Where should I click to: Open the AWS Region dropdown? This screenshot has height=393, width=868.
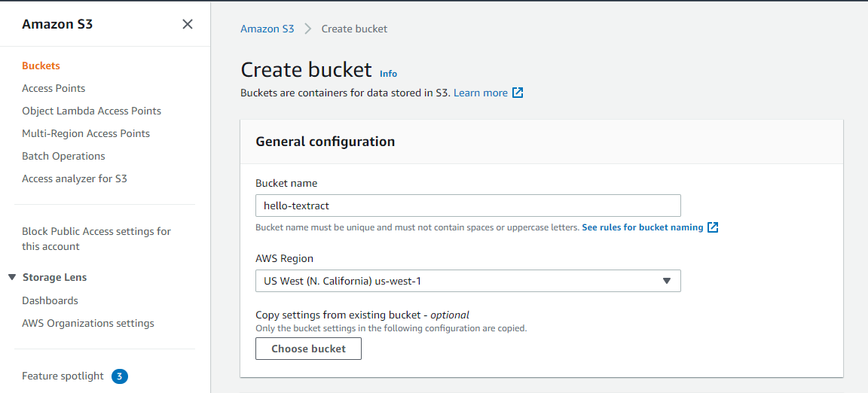pos(468,281)
